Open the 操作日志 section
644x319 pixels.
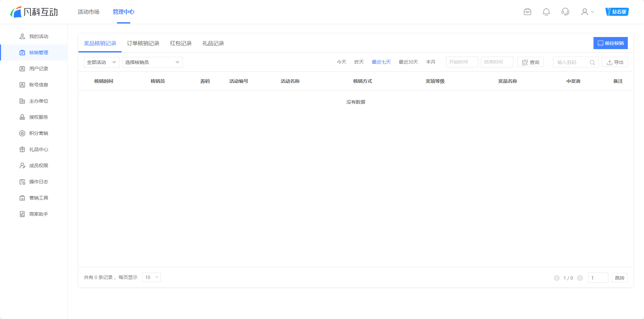tap(38, 181)
